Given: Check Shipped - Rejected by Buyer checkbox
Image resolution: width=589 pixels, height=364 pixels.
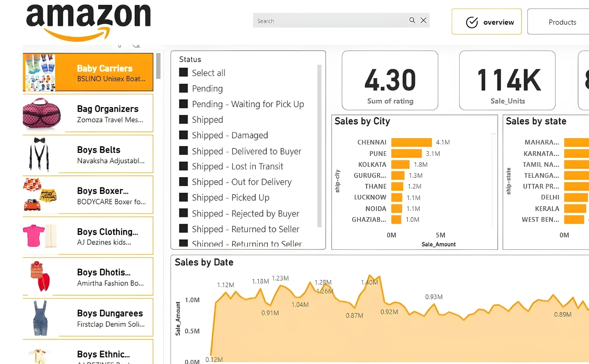Looking at the screenshot, I should 184,213.
